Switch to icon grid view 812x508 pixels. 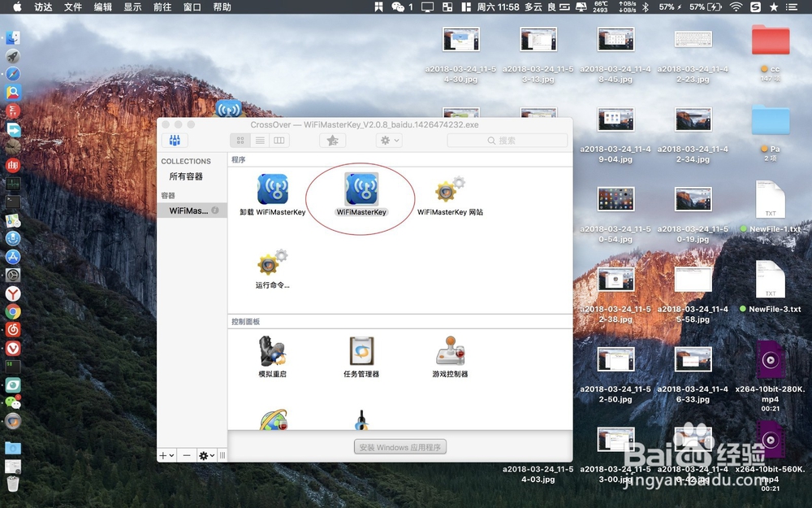pyautogui.click(x=240, y=141)
